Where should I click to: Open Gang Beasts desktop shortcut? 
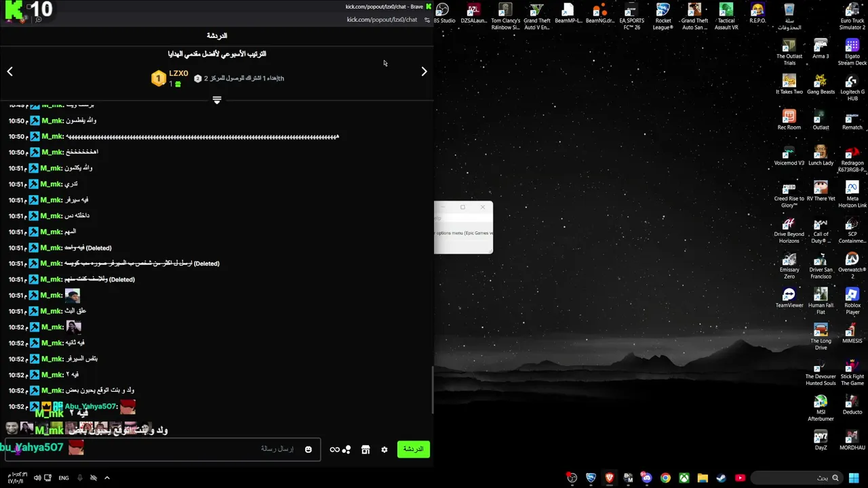(821, 85)
